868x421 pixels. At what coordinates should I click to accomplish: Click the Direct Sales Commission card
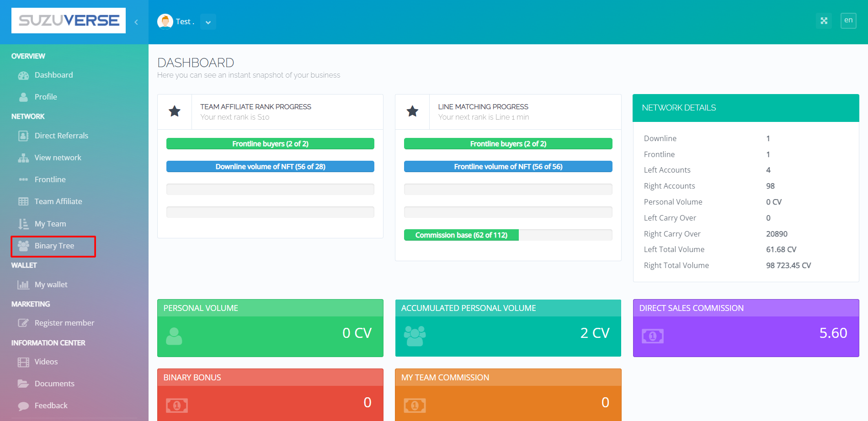[x=746, y=328]
